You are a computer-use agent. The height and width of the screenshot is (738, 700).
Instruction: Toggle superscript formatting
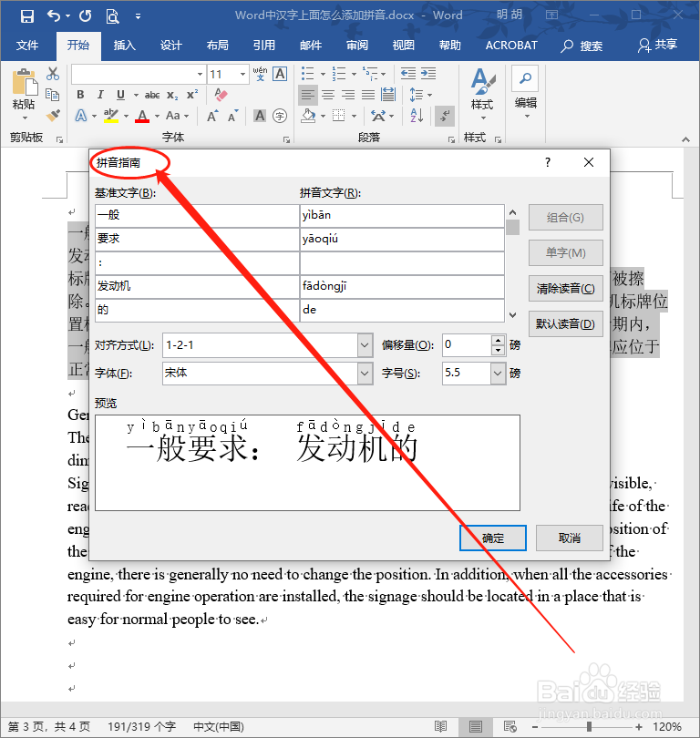[192, 95]
